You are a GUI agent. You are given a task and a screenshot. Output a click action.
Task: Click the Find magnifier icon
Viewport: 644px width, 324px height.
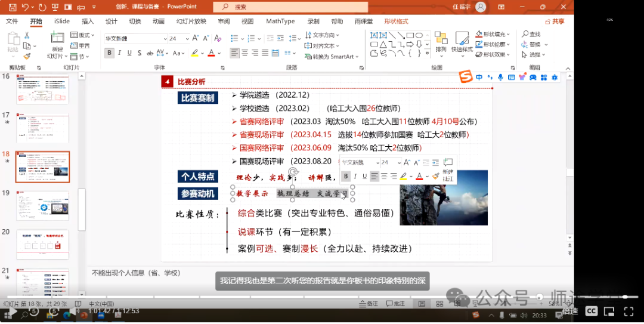[x=525, y=34]
